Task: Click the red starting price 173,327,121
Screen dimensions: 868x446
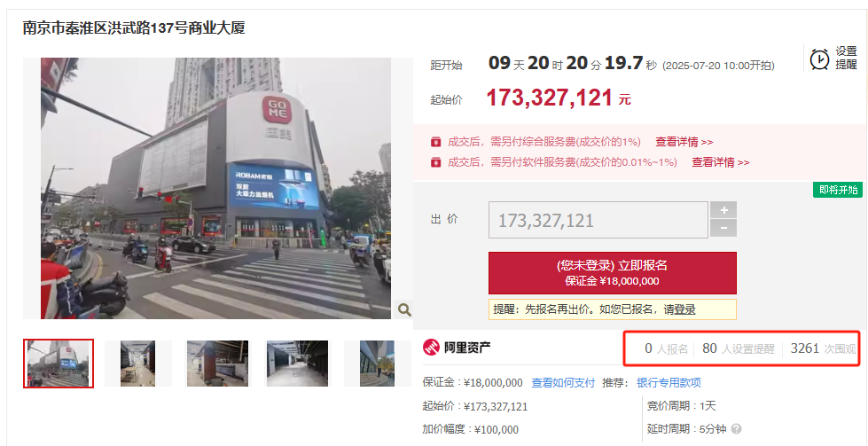Action: 549,98
